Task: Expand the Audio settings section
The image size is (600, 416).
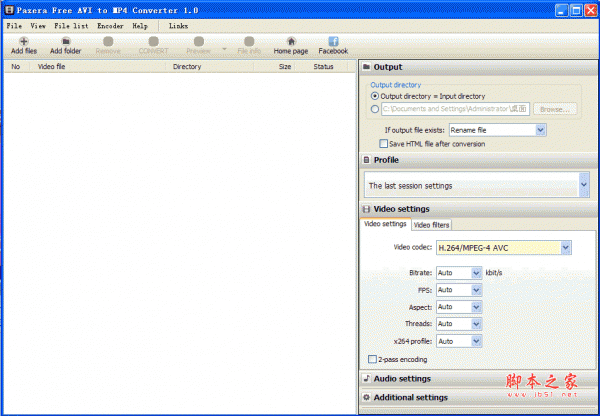Action: coord(478,378)
